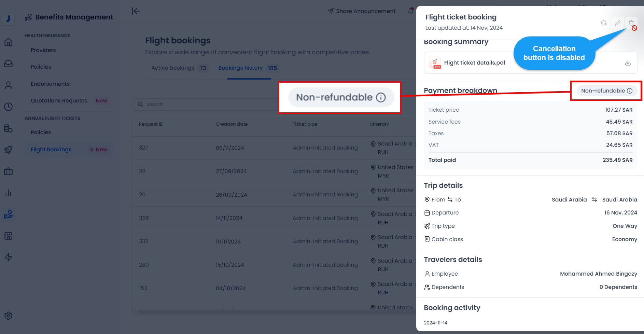Click the Non-refundable info icon
The image size is (644, 334).
click(x=630, y=91)
